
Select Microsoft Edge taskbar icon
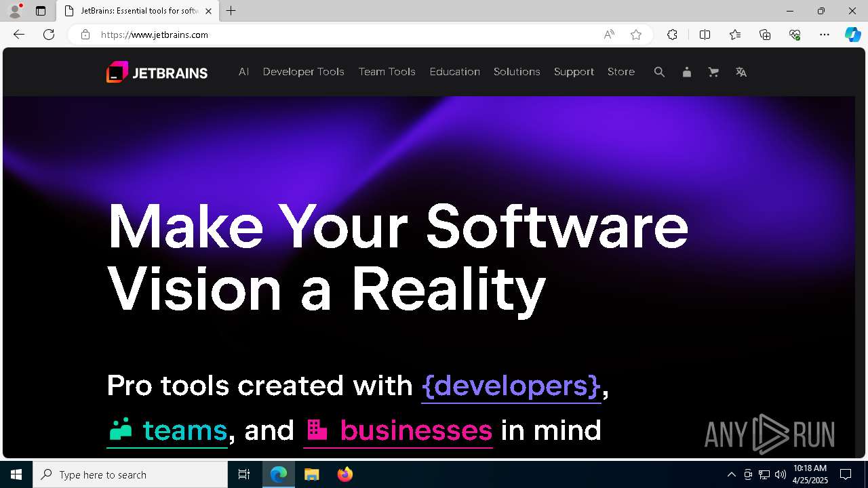pyautogui.click(x=279, y=474)
